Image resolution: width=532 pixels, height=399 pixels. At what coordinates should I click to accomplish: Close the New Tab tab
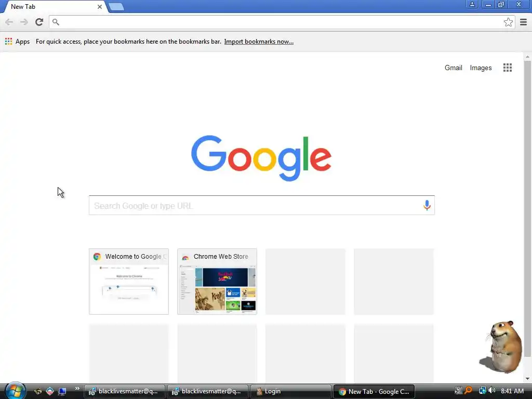coord(99,7)
